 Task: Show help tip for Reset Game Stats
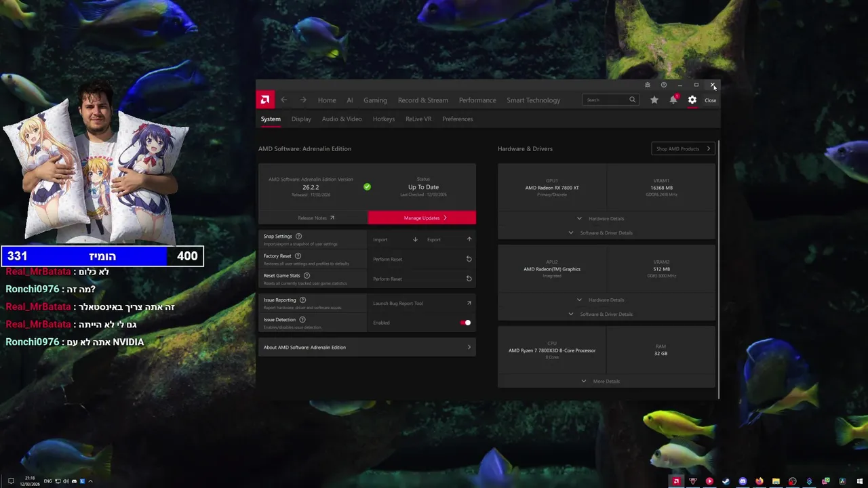tap(307, 275)
